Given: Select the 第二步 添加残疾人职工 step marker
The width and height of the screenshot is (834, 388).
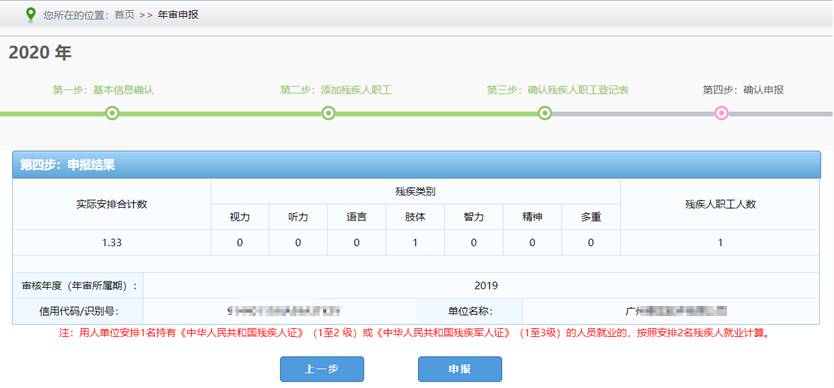Looking at the screenshot, I should tap(328, 113).
